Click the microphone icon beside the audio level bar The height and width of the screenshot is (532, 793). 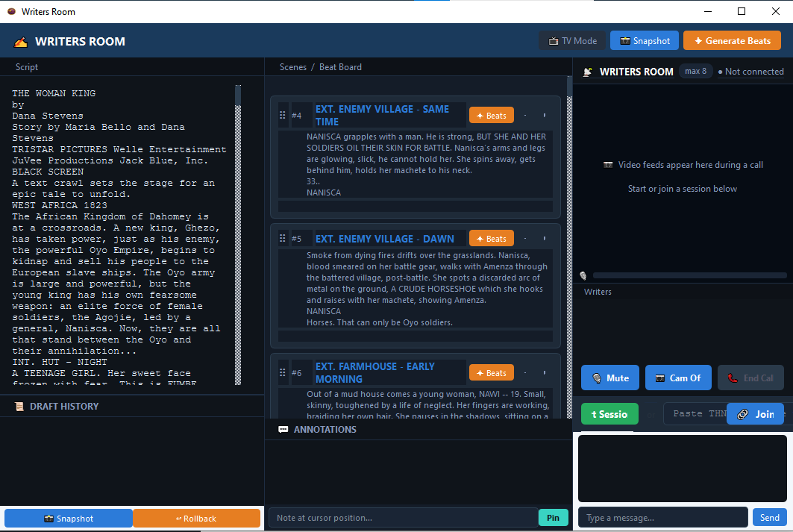coord(583,275)
